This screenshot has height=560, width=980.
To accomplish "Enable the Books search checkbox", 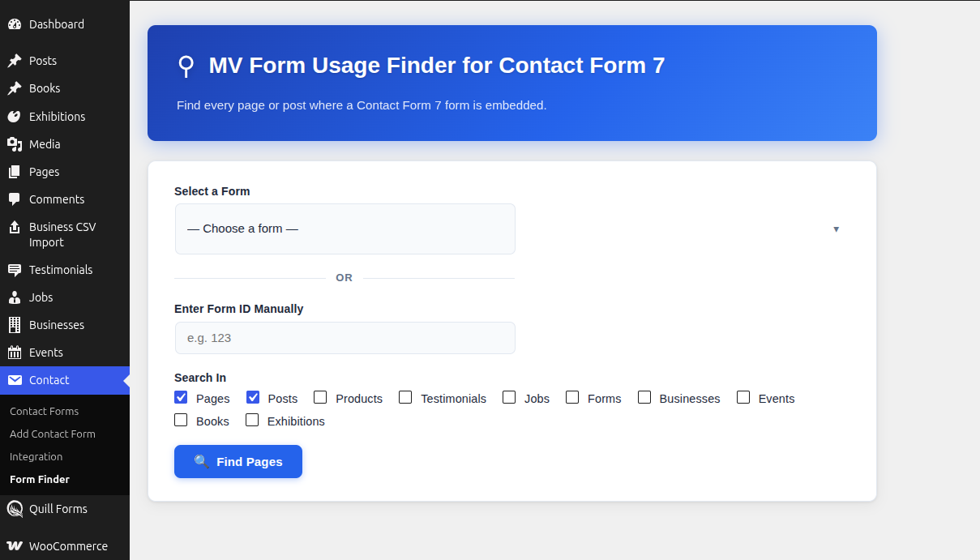I will click(x=181, y=420).
